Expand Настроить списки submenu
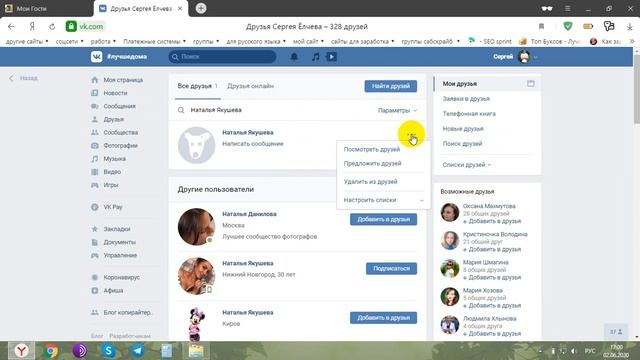Image resolution: width=640 pixels, height=360 pixels. point(383,200)
